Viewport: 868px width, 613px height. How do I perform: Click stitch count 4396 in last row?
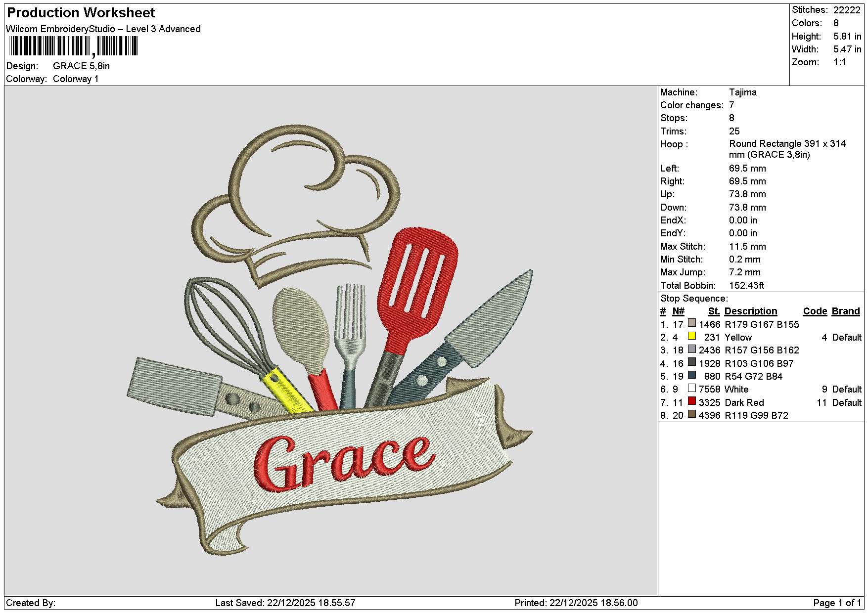point(709,416)
